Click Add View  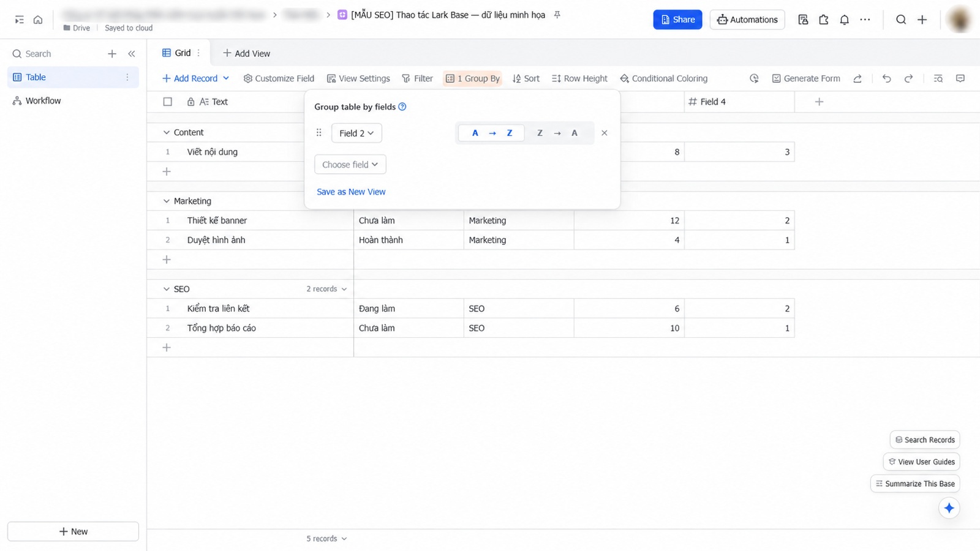[246, 53]
